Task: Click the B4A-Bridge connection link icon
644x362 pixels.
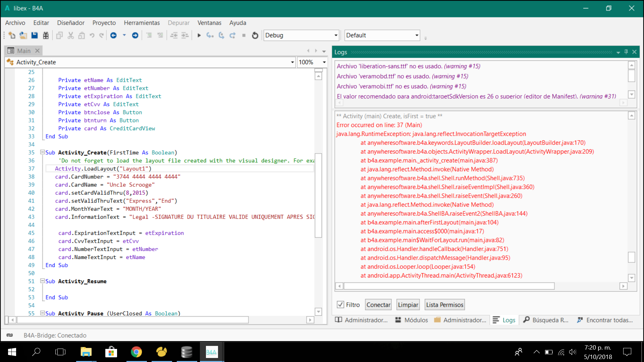Action: pyautogui.click(x=10, y=335)
